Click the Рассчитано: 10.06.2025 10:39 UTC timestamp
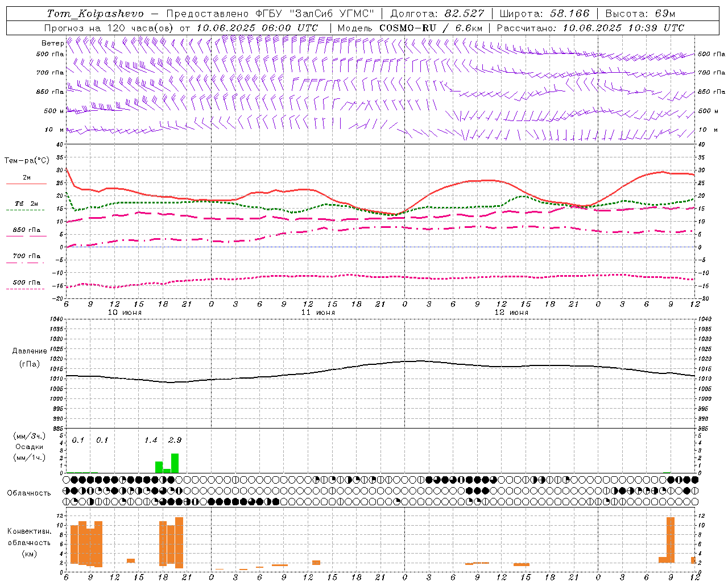The width and height of the screenshot is (728, 582). point(590,28)
